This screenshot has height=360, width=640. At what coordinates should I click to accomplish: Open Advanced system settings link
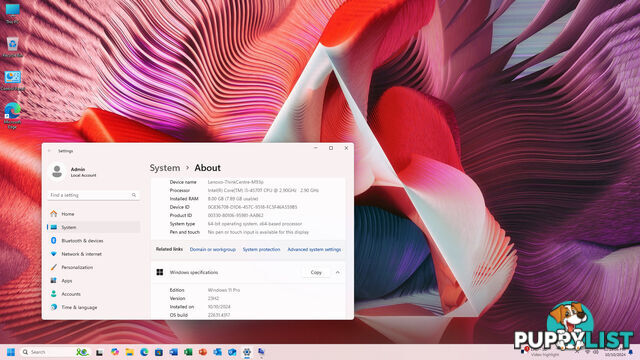(x=314, y=249)
